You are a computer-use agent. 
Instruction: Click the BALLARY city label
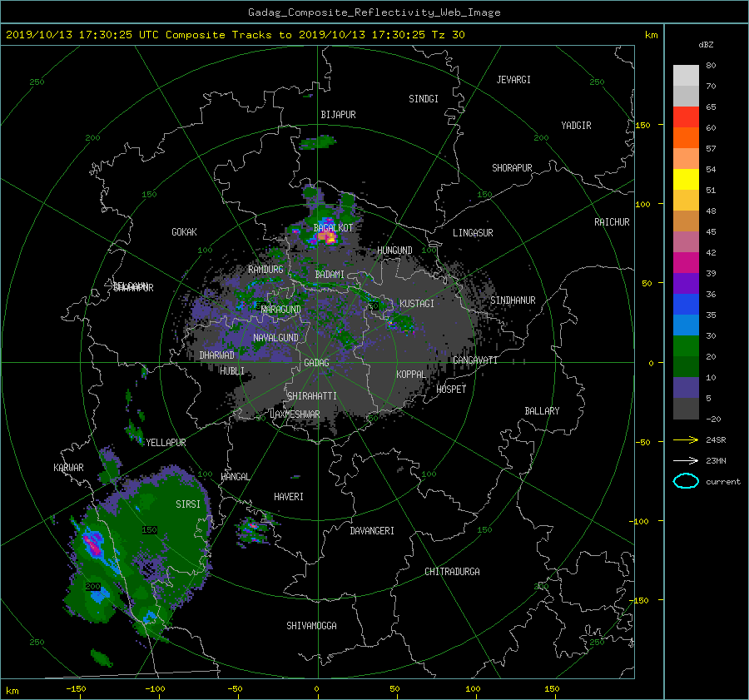click(x=542, y=411)
